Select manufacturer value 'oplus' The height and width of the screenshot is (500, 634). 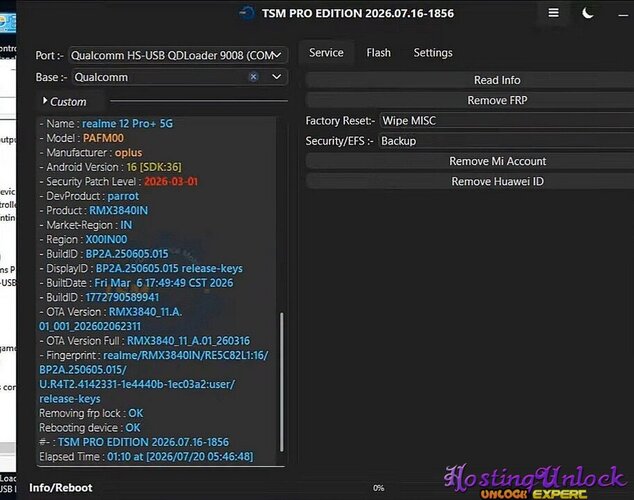[x=129, y=153]
